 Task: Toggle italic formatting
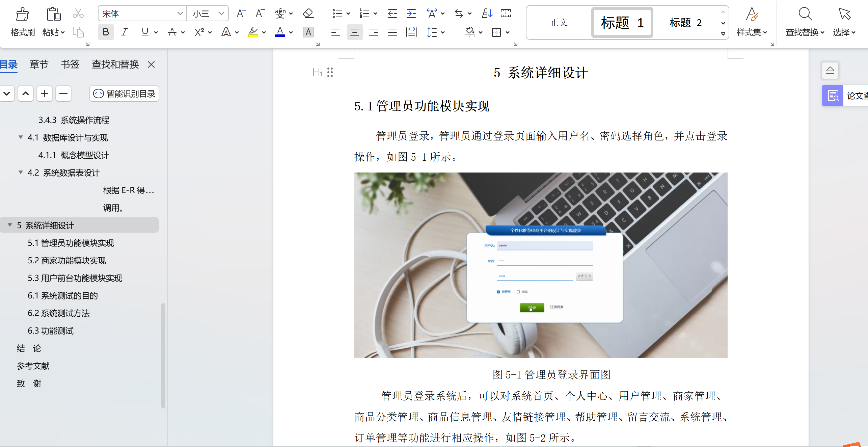coord(125,32)
